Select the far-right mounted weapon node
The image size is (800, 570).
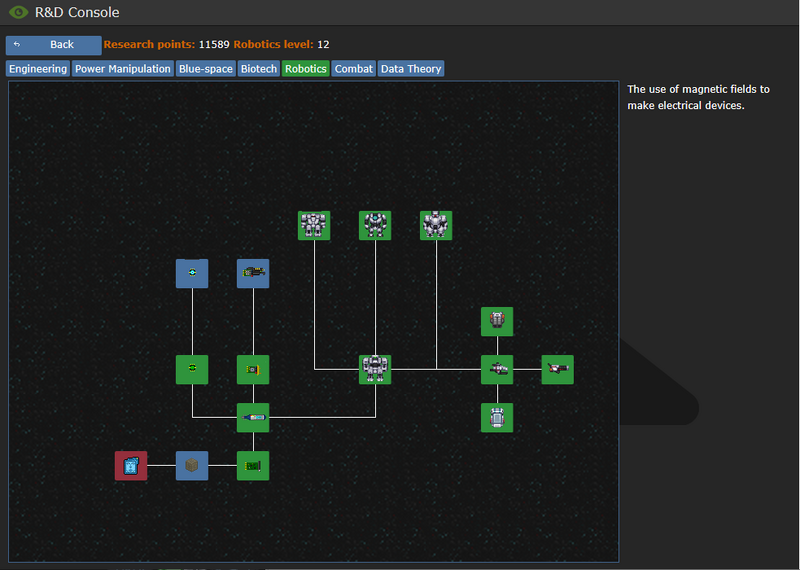tap(558, 369)
